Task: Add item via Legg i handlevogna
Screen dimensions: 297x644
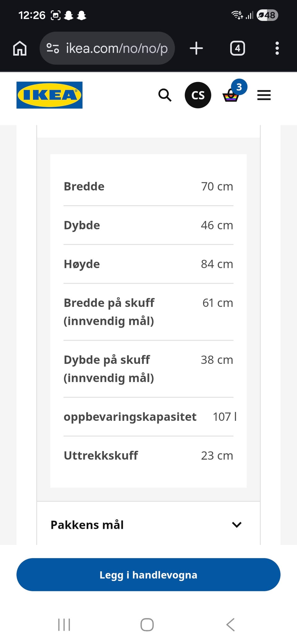Action: pyautogui.click(x=148, y=575)
